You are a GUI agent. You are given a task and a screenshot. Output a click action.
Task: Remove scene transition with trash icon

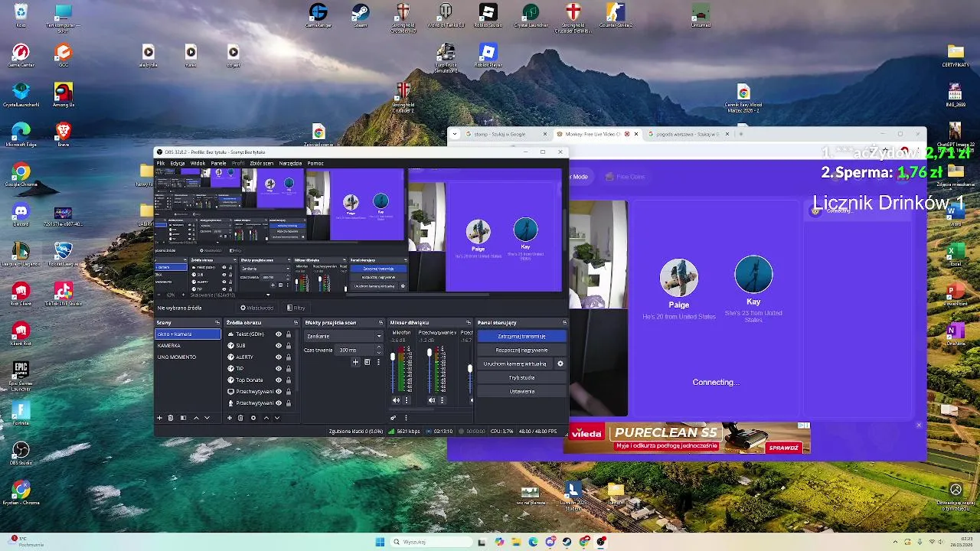(x=367, y=362)
